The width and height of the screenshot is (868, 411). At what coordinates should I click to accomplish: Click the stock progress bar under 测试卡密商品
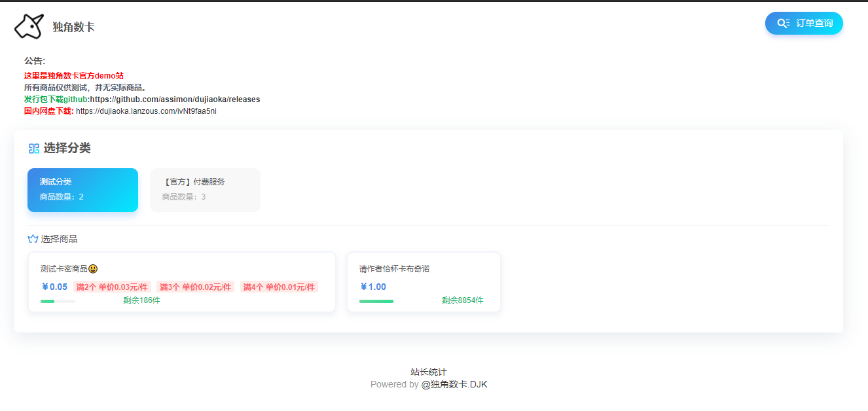tap(58, 302)
